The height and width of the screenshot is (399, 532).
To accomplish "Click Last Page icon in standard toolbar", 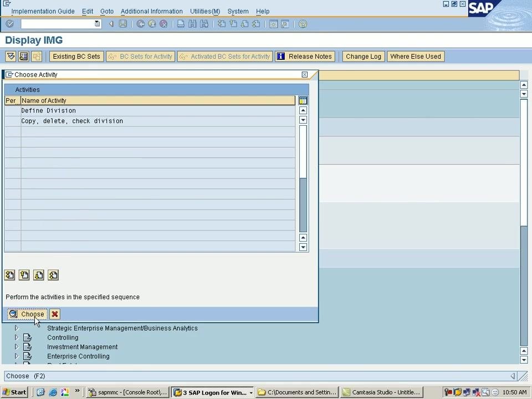I will pos(256,24).
